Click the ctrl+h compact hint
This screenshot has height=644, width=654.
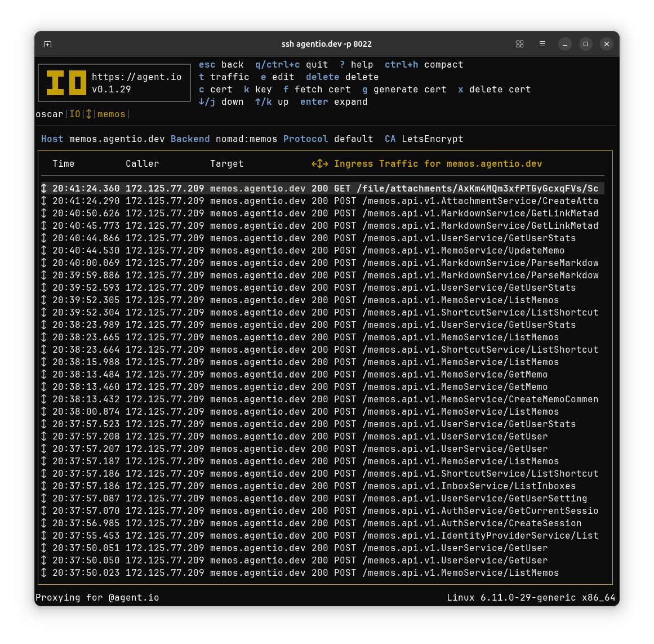(x=424, y=65)
